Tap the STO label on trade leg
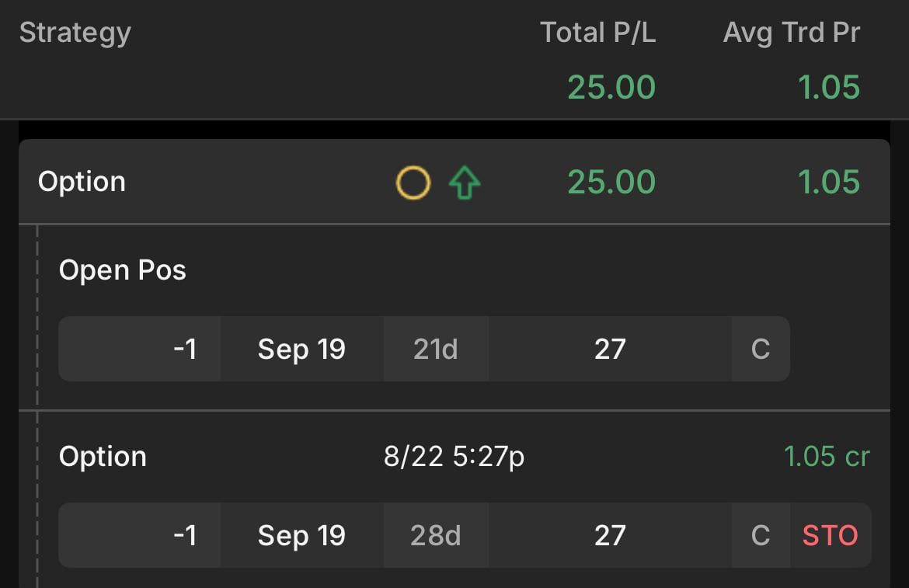 (831, 535)
